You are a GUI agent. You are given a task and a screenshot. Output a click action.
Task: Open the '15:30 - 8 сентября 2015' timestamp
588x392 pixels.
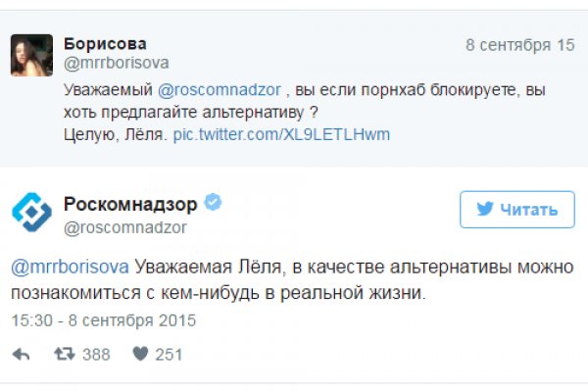[104, 320]
